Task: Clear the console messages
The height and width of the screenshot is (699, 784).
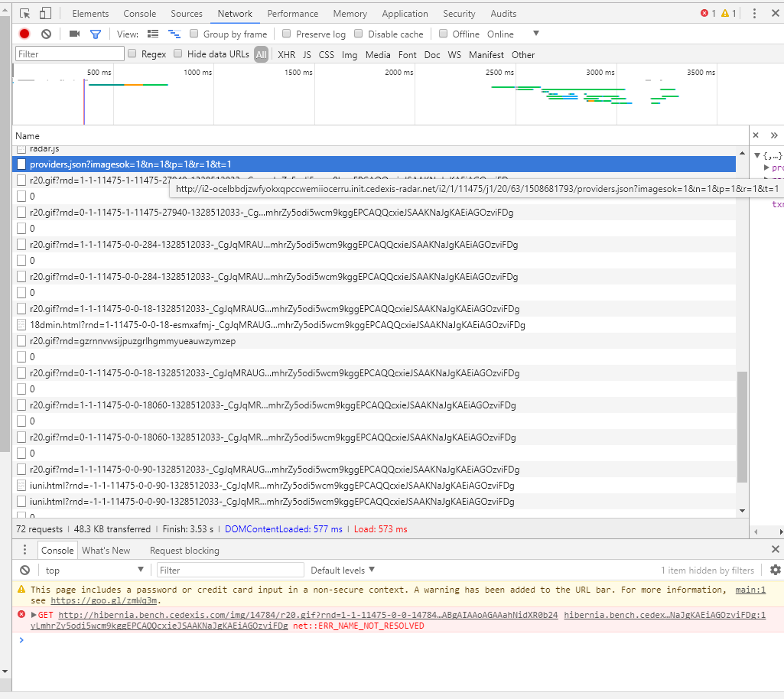Action: (x=24, y=570)
